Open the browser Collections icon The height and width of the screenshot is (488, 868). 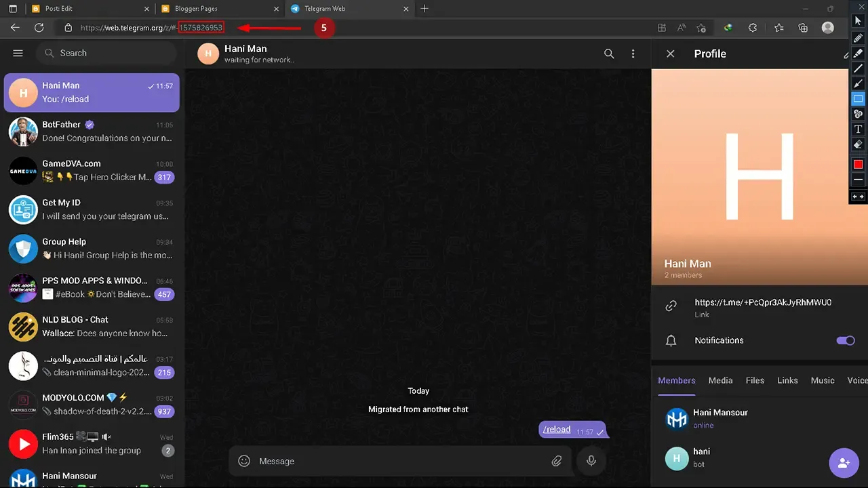click(803, 28)
